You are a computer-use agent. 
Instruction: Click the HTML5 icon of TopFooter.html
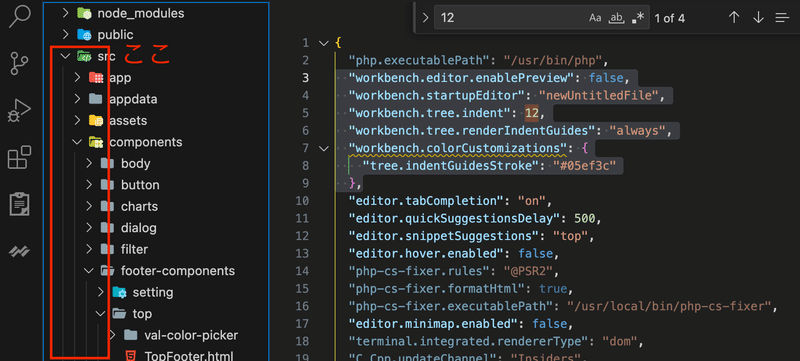pyautogui.click(x=131, y=355)
